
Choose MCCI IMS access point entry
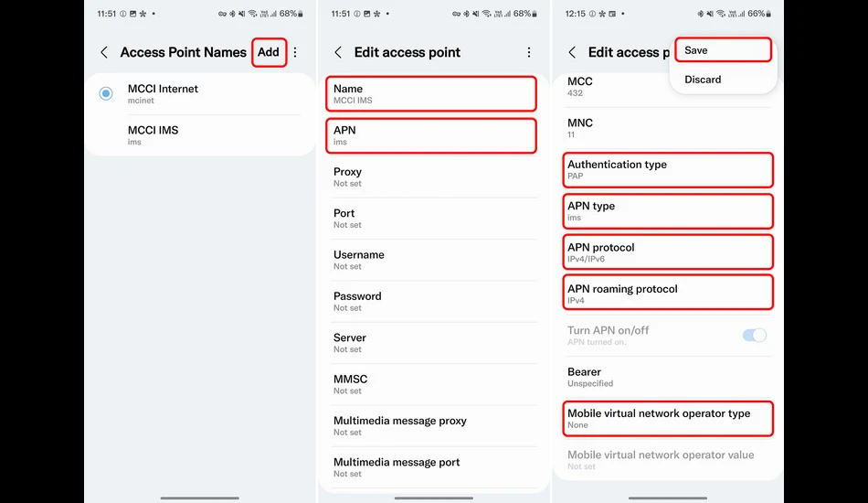click(x=200, y=135)
